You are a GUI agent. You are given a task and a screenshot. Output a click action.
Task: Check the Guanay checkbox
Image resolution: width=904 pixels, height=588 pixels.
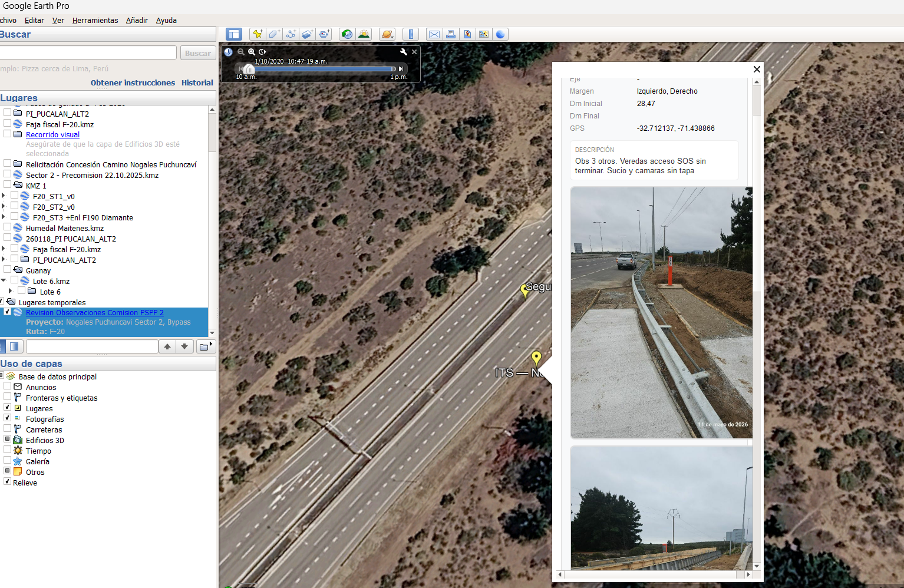8,269
